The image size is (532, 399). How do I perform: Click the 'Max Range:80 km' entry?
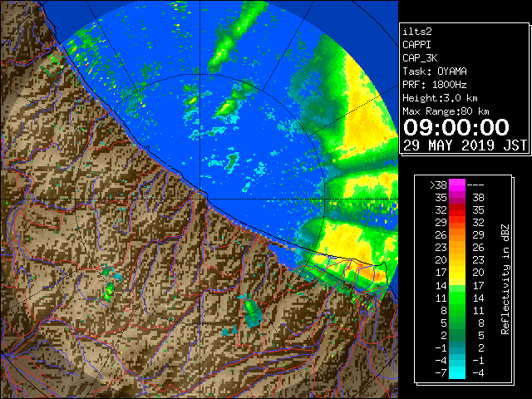(446, 111)
